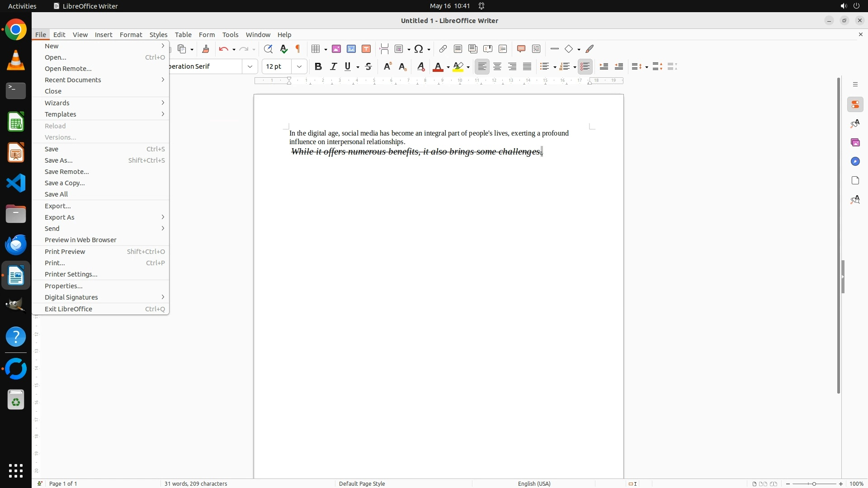Image resolution: width=868 pixels, height=488 pixels.
Task: Open the font name dropdown arrow
Action: click(x=250, y=66)
